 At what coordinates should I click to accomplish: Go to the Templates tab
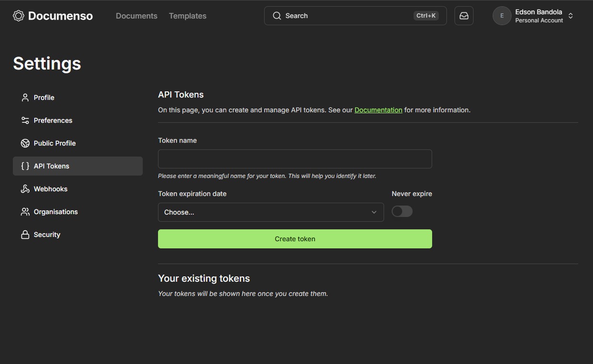tap(188, 16)
